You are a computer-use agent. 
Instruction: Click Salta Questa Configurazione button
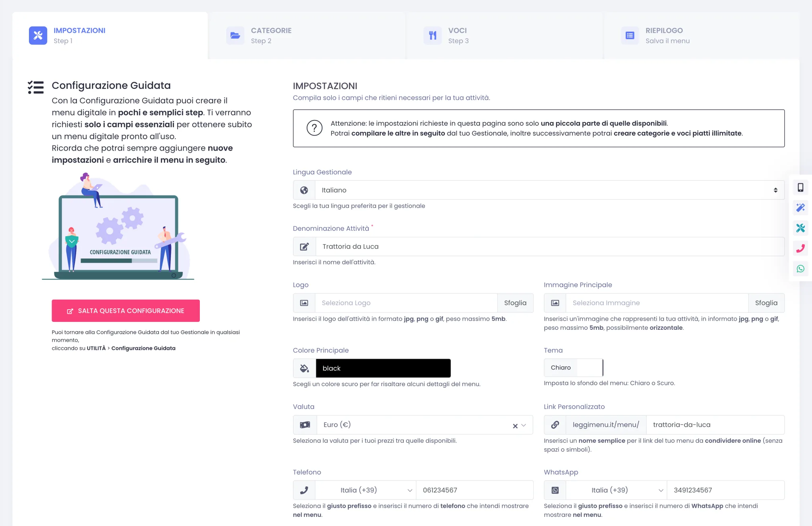[126, 311]
